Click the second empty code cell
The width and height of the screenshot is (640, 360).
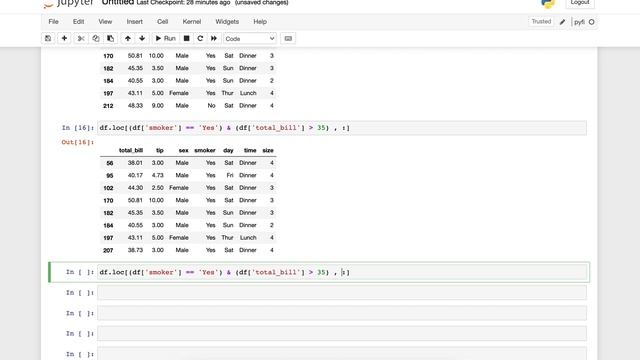[x=342, y=313]
